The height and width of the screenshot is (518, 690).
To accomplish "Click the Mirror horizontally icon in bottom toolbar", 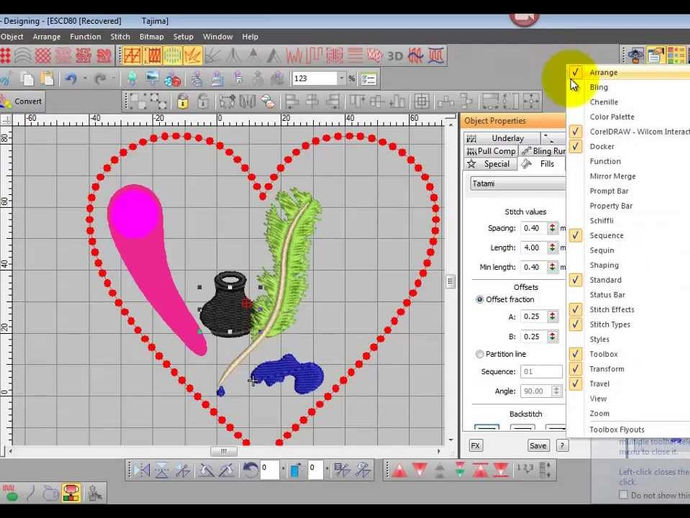I will (141, 470).
